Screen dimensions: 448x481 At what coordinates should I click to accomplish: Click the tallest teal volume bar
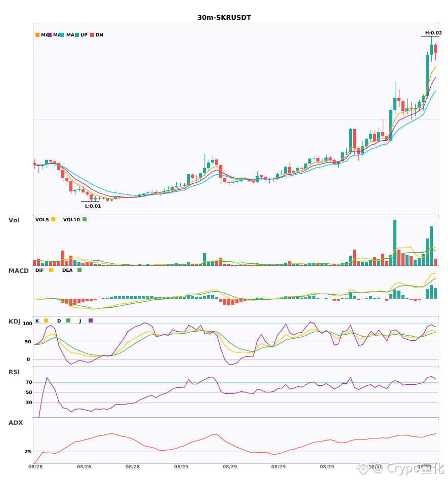pos(395,243)
